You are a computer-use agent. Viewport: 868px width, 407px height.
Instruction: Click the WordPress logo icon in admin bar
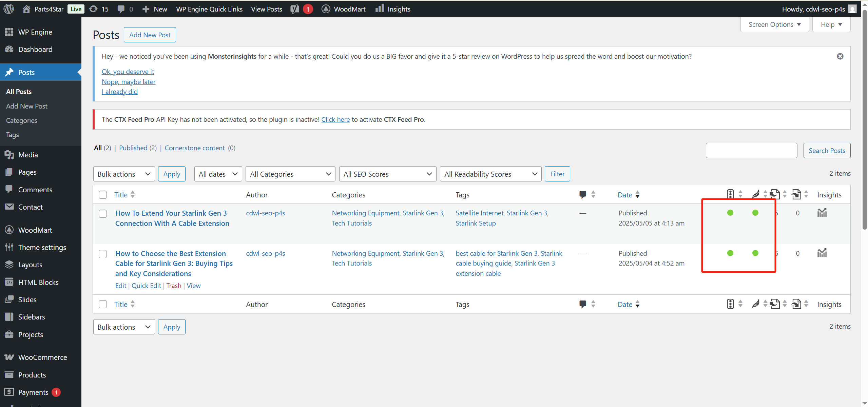(9, 9)
